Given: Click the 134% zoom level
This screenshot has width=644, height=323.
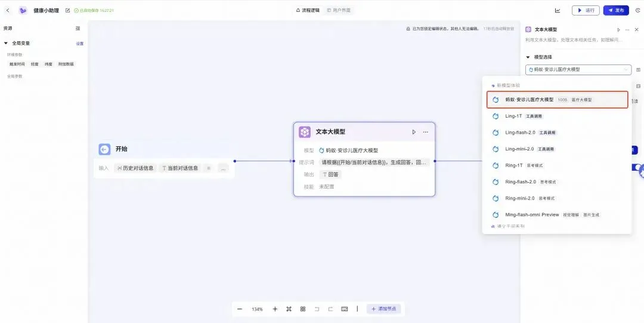Looking at the screenshot, I should (257, 309).
